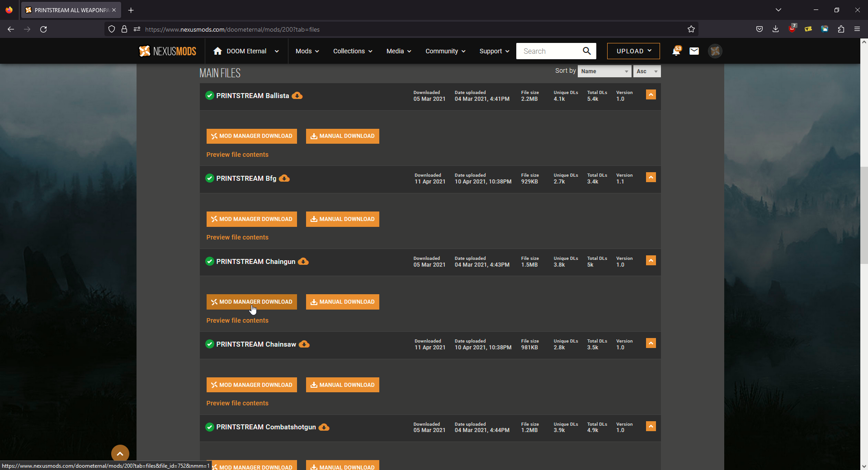This screenshot has width=868, height=470.
Task: Open the Mods menu
Action: (x=307, y=51)
